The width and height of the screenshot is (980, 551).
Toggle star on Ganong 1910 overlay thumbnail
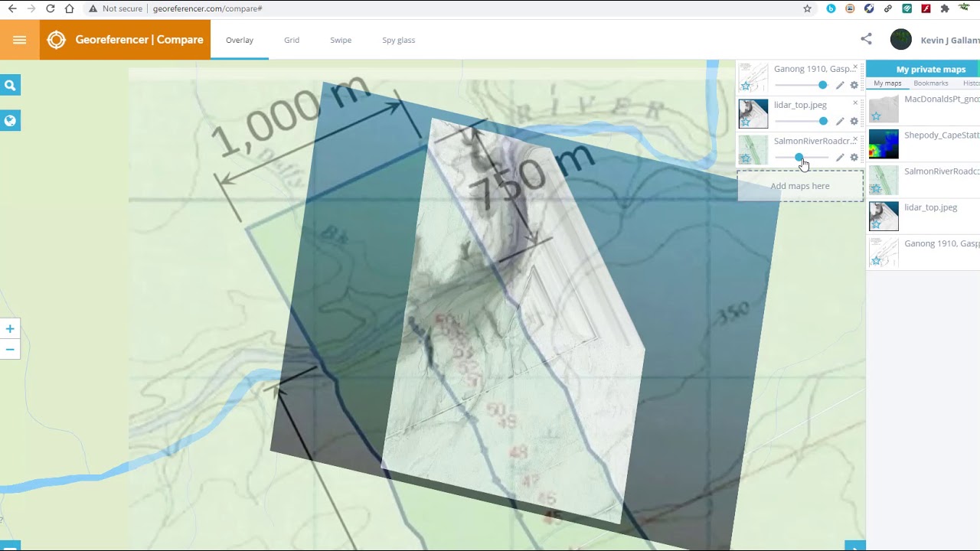745,86
